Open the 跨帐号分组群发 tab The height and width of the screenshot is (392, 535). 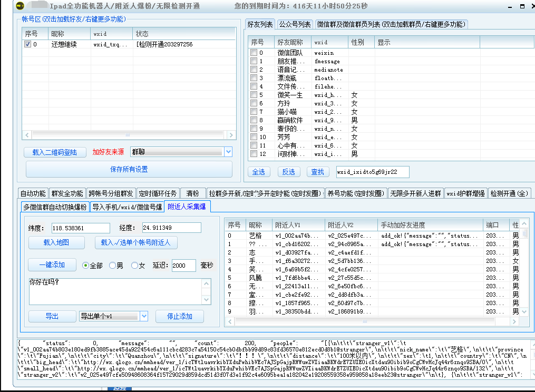[x=111, y=193]
